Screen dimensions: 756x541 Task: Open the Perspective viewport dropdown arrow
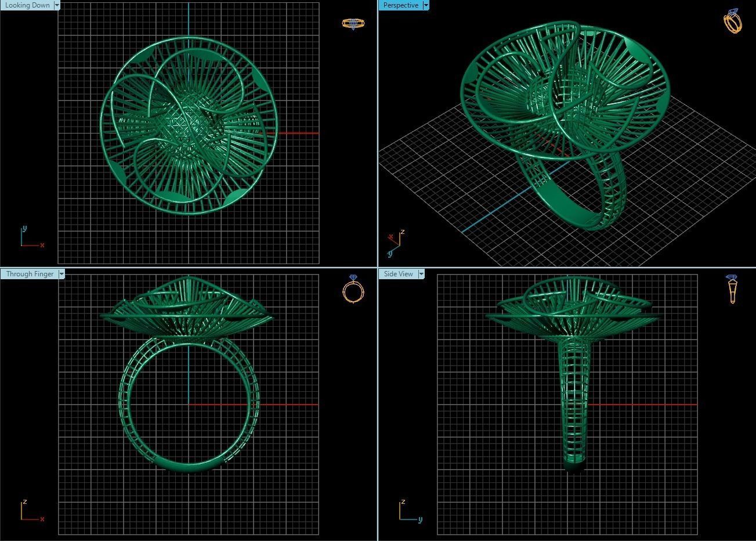point(426,5)
